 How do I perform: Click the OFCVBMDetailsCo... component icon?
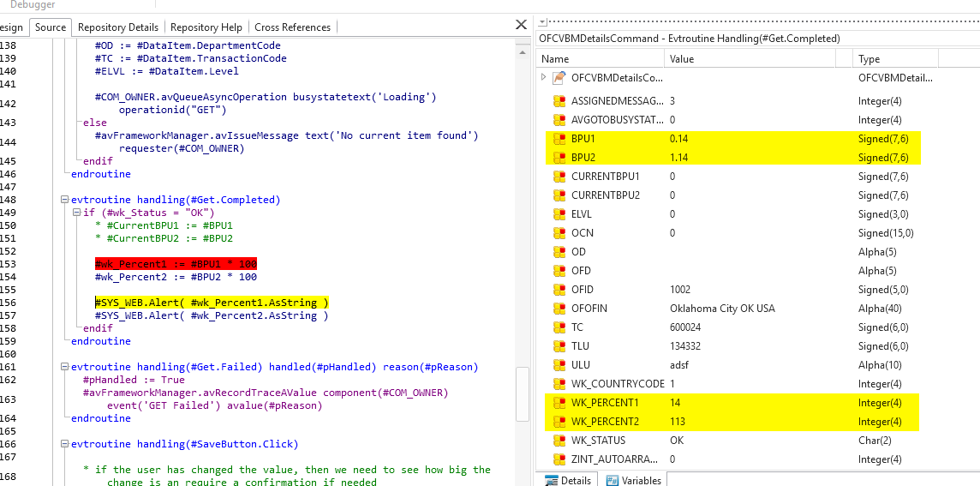[x=560, y=78]
